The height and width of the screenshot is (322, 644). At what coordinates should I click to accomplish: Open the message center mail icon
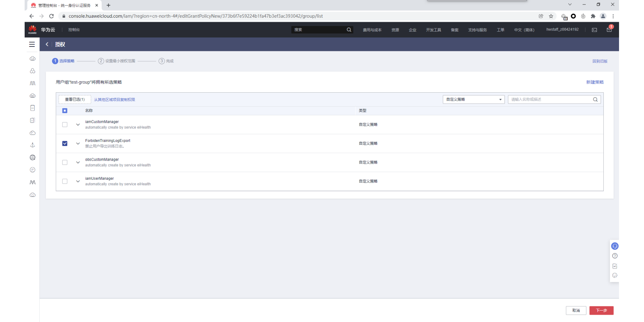pyautogui.click(x=609, y=29)
